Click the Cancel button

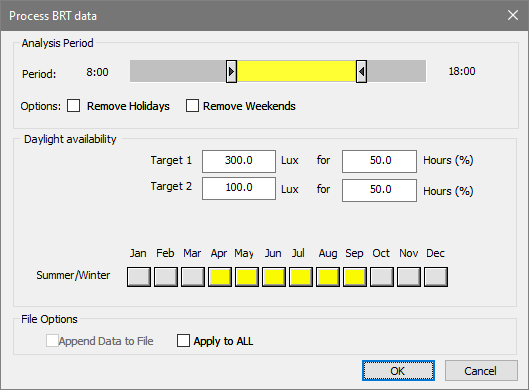coord(481,370)
